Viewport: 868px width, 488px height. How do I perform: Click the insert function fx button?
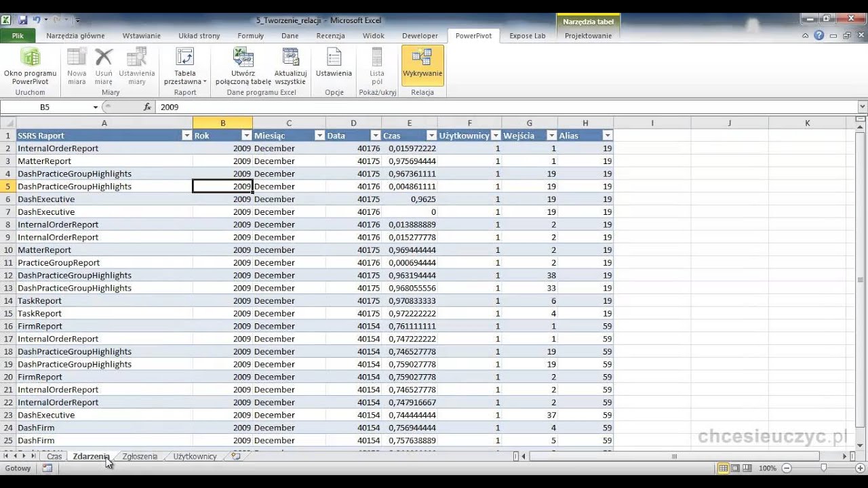tap(147, 107)
